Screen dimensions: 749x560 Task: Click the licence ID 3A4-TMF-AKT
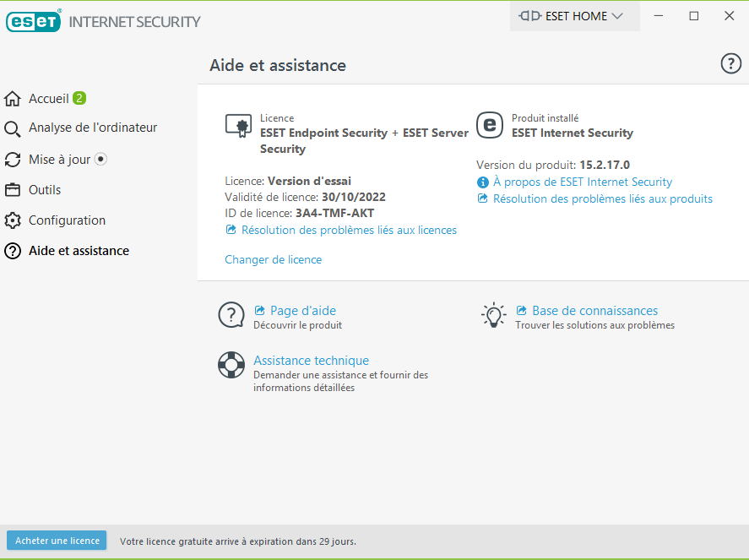pos(335,213)
